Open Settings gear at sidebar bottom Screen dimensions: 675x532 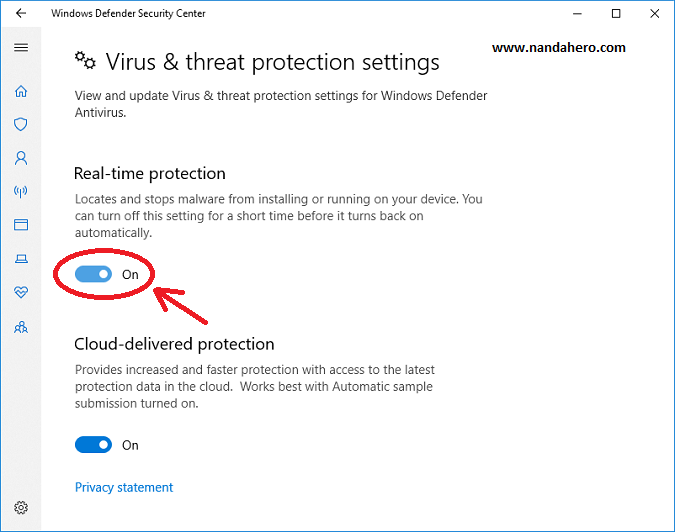(x=21, y=508)
